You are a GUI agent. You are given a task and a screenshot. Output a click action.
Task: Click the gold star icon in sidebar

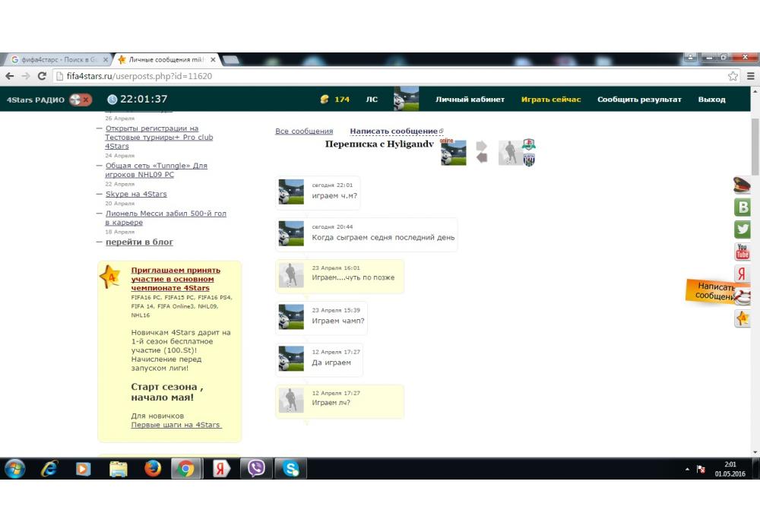[x=742, y=319]
